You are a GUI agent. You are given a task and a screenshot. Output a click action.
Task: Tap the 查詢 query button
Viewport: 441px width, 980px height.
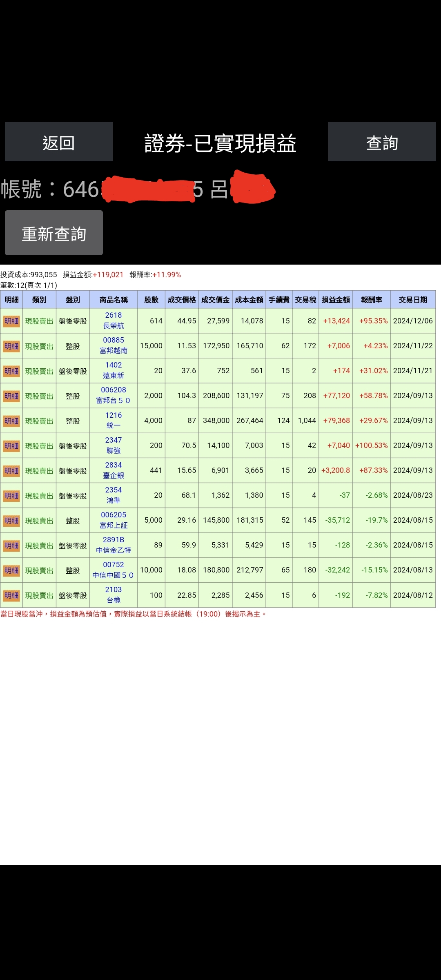click(x=382, y=142)
